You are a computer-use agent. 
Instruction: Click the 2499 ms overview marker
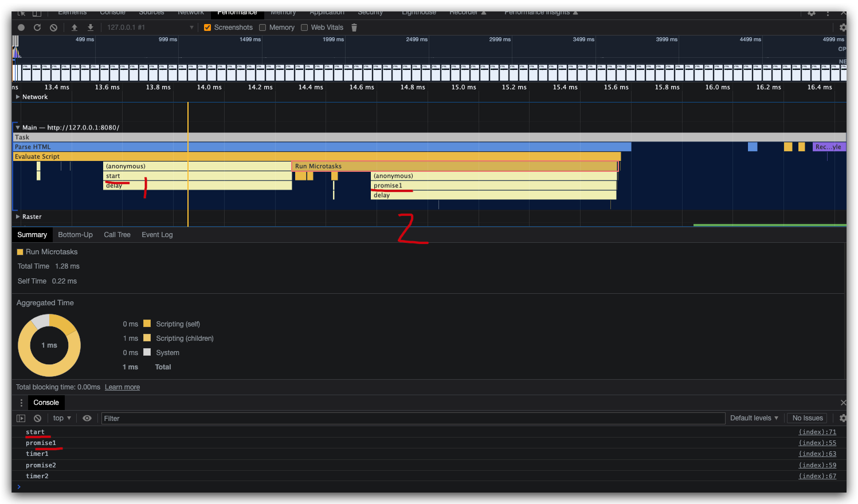click(417, 40)
